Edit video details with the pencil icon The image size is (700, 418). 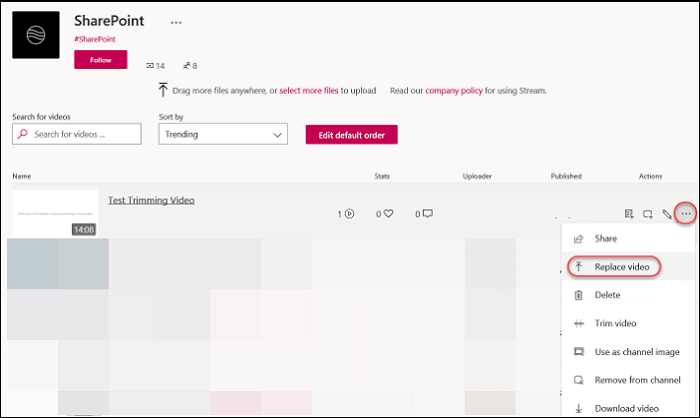pos(667,214)
